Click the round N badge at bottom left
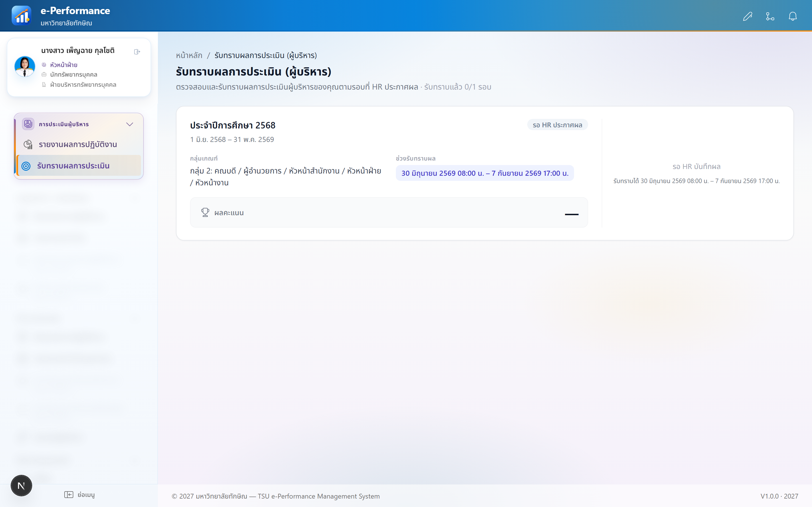This screenshot has width=812, height=507. click(21, 485)
